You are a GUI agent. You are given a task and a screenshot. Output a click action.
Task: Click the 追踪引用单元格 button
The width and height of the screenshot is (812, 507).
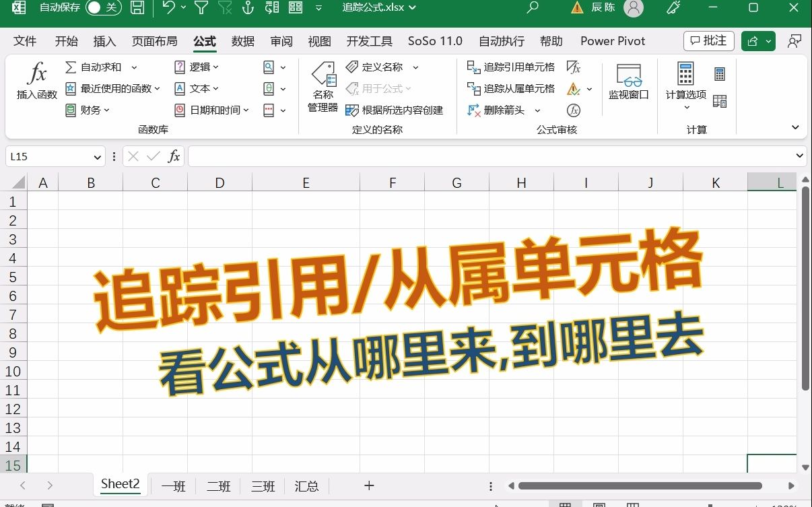511,67
